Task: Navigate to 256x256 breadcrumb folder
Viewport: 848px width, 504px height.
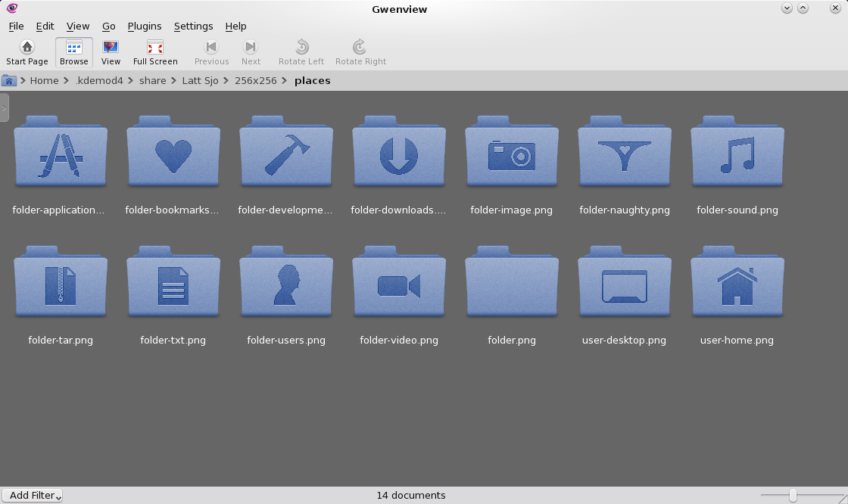Action: click(x=255, y=80)
